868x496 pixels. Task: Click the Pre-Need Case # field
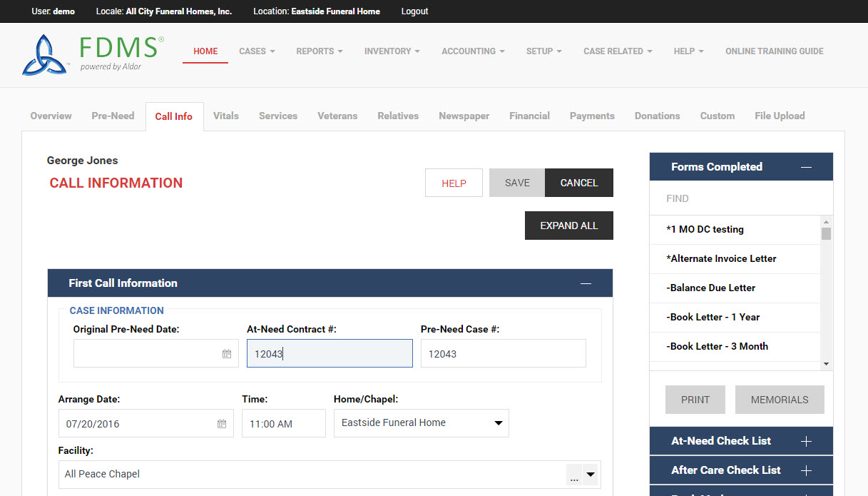[503, 354]
